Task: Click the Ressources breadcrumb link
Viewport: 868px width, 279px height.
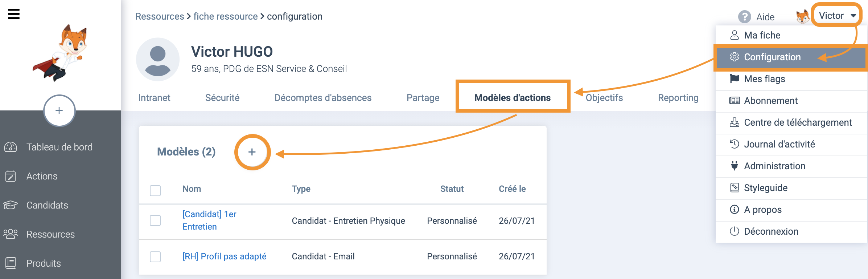Action: click(x=160, y=16)
